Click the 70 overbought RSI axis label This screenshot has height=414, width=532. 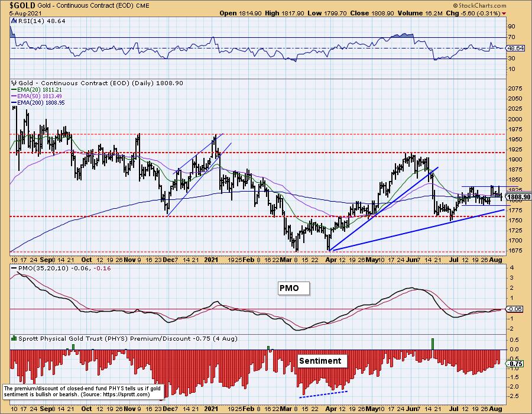click(x=511, y=37)
